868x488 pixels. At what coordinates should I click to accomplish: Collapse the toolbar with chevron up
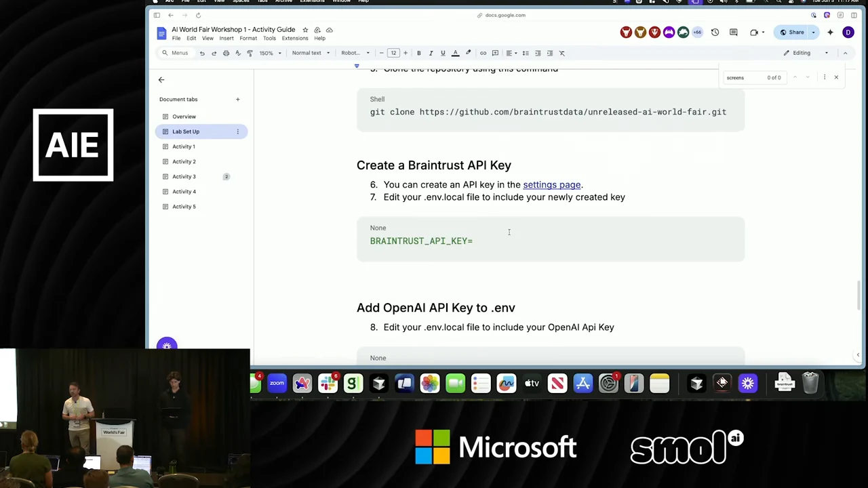[845, 53]
